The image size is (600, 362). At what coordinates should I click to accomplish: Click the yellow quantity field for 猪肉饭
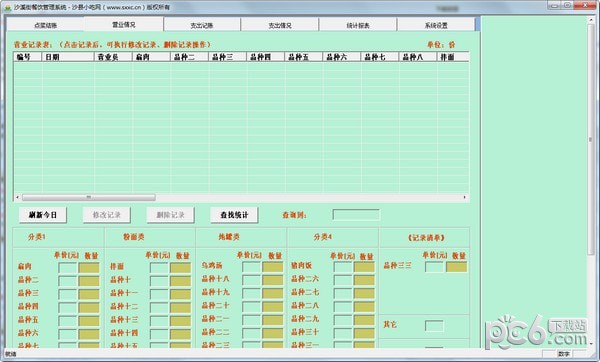point(364,267)
